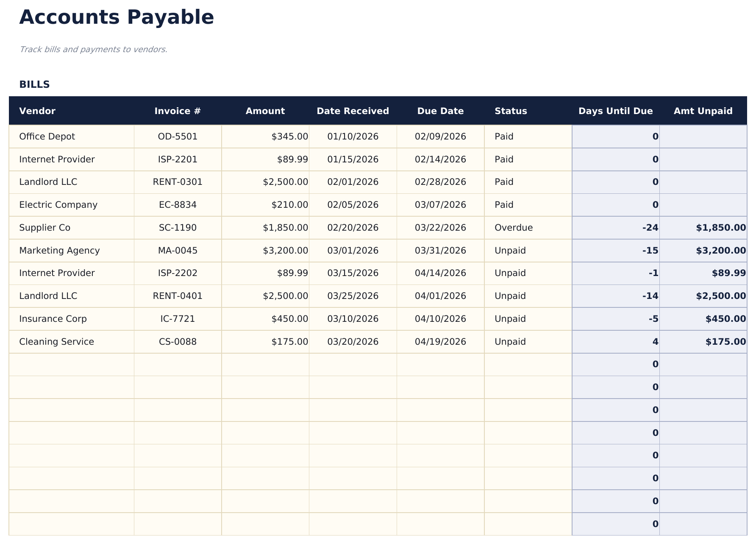Click the first empty vendor row below Cleaning Service

[72, 364]
